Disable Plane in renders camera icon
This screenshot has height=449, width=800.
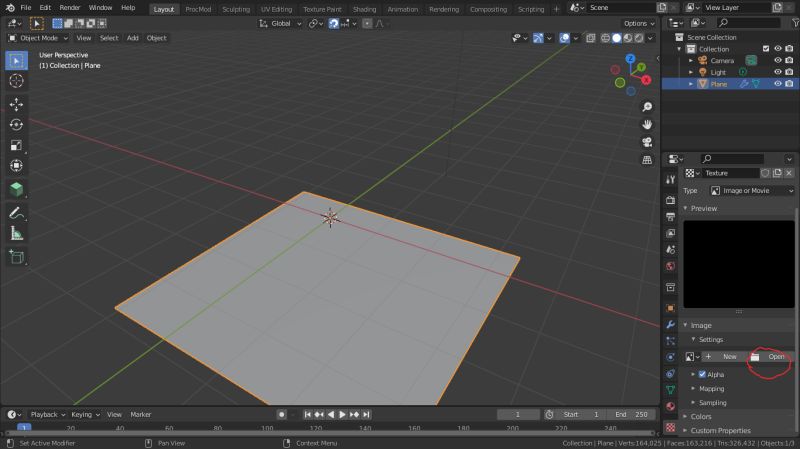(x=789, y=84)
